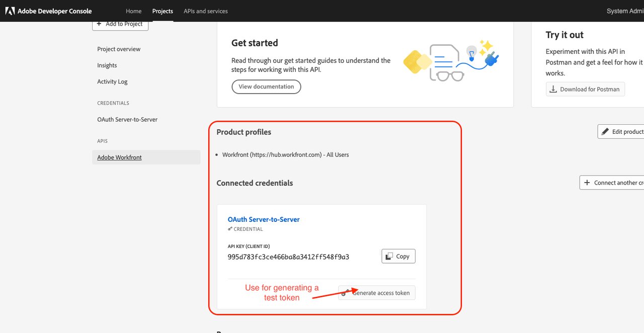The image size is (644, 333).
Task: Click the download icon beside Download for Postman
Action: (553, 90)
